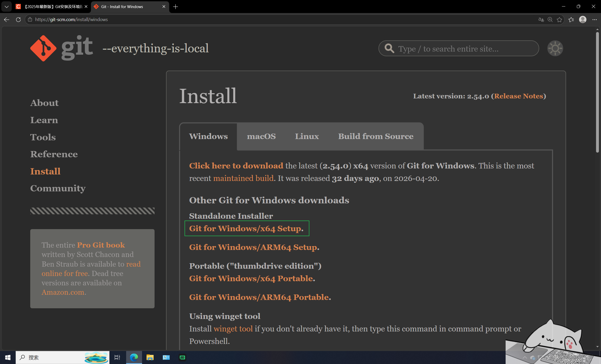Open the favorites list icon
Screen dimensions: 601x364
coord(571,20)
